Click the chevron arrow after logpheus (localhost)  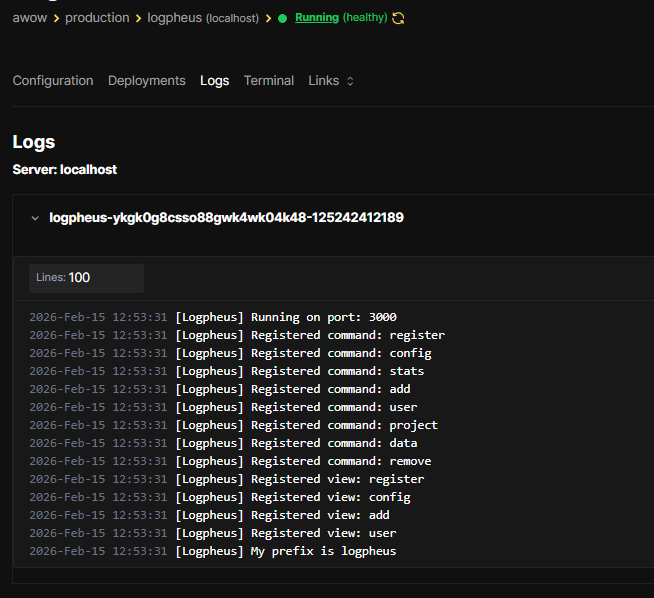[269, 18]
